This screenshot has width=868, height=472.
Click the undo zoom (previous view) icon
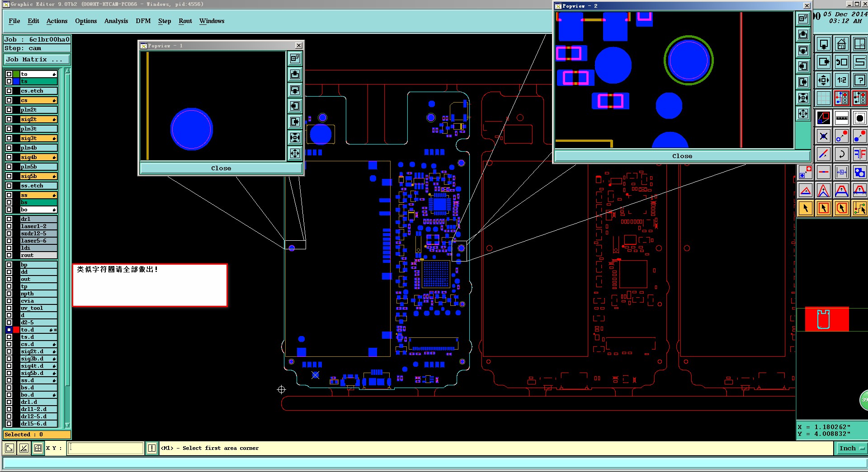pyautogui.click(x=841, y=62)
